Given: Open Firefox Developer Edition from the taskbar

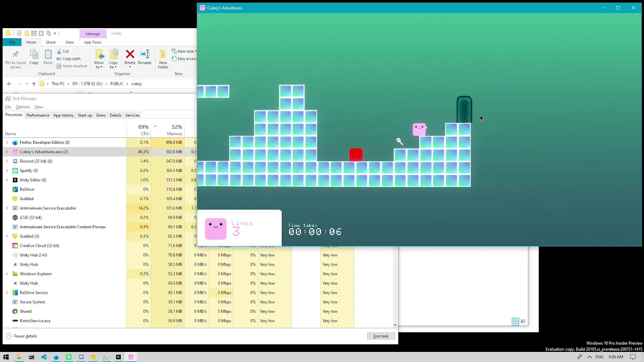Looking at the screenshot, I should (x=56, y=357).
